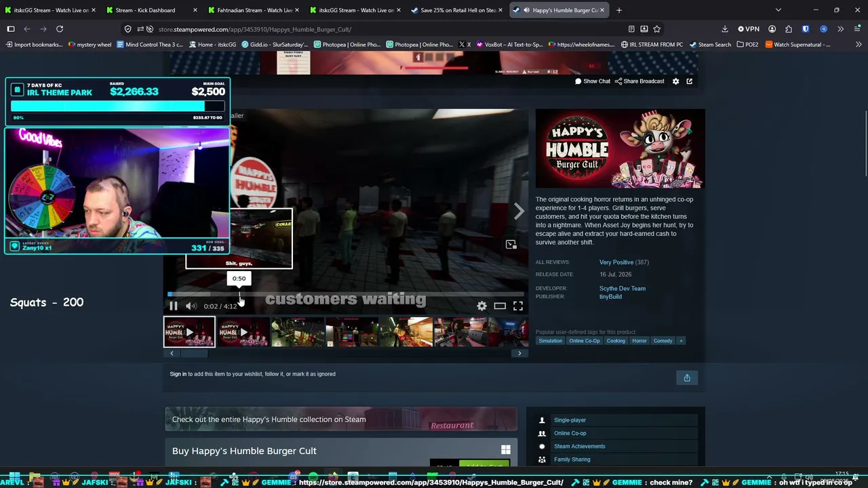This screenshot has height=488, width=868.
Task: Open the Very Positive reviews link
Action: (616, 262)
